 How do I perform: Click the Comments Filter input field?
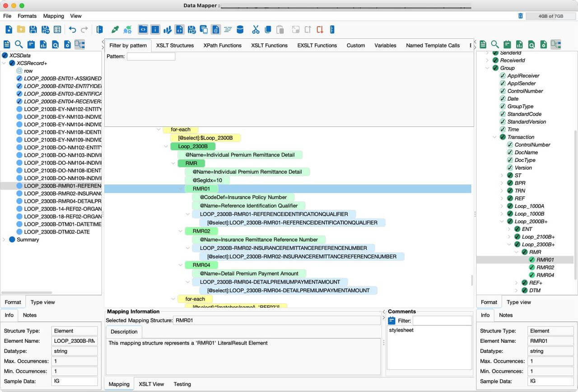[x=442, y=321]
